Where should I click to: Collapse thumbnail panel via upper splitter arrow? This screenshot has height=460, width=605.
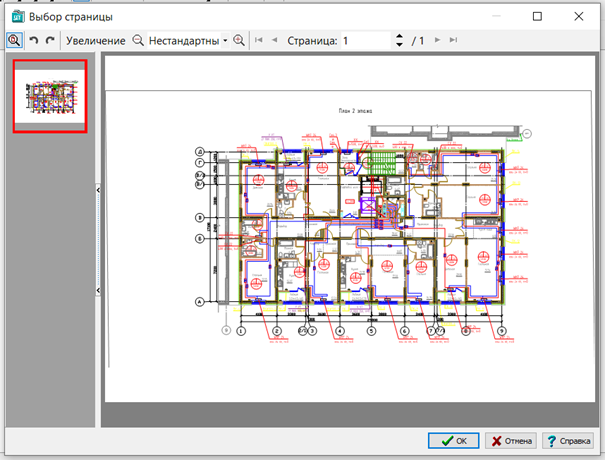[98, 190]
